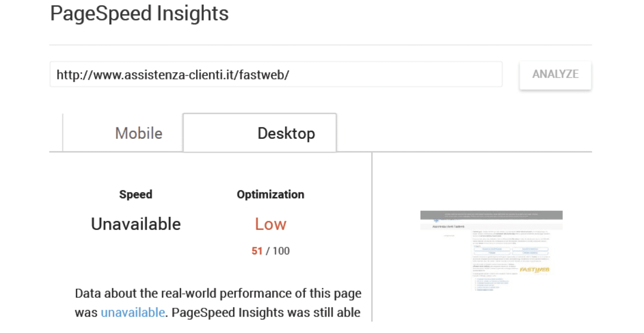The height and width of the screenshot is (333, 644).
Task: Click the FASTWEB logo in the page preview
Action: point(535,270)
